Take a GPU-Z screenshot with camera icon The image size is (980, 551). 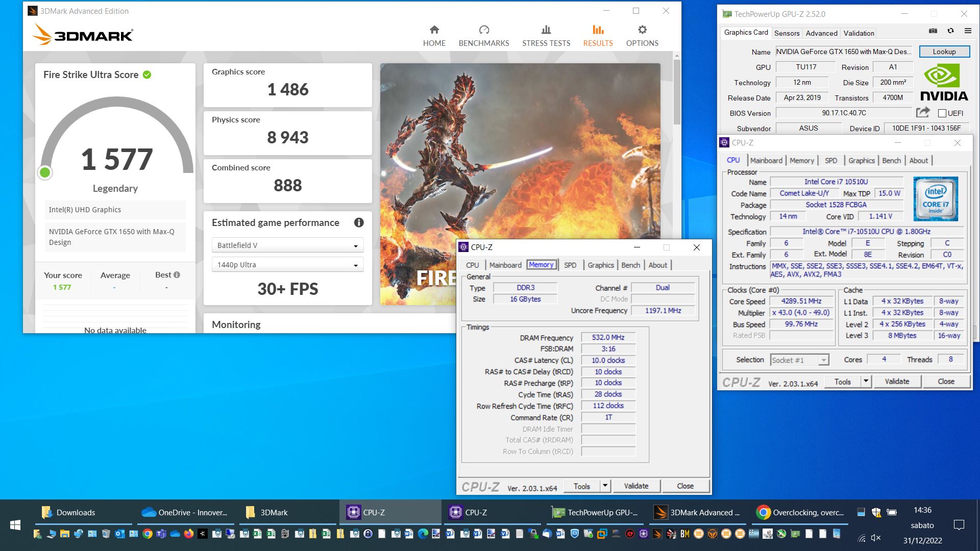933,31
